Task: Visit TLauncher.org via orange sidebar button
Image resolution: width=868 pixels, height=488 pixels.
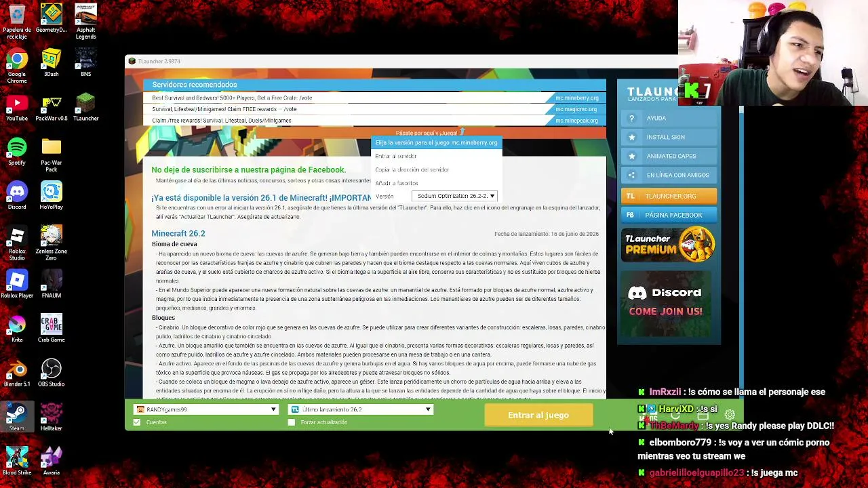Action: point(669,196)
